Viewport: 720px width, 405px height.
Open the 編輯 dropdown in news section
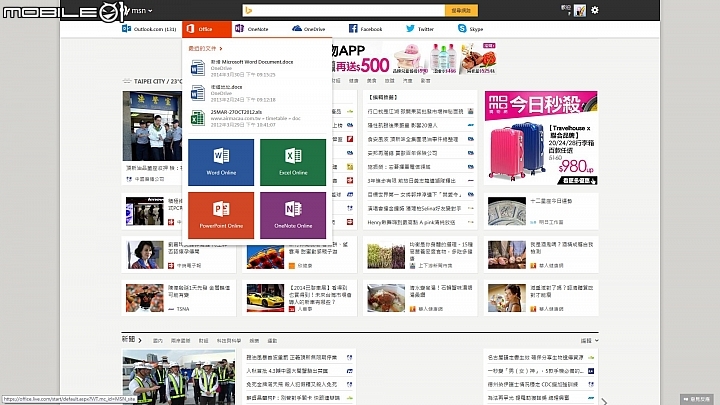click(x=589, y=341)
